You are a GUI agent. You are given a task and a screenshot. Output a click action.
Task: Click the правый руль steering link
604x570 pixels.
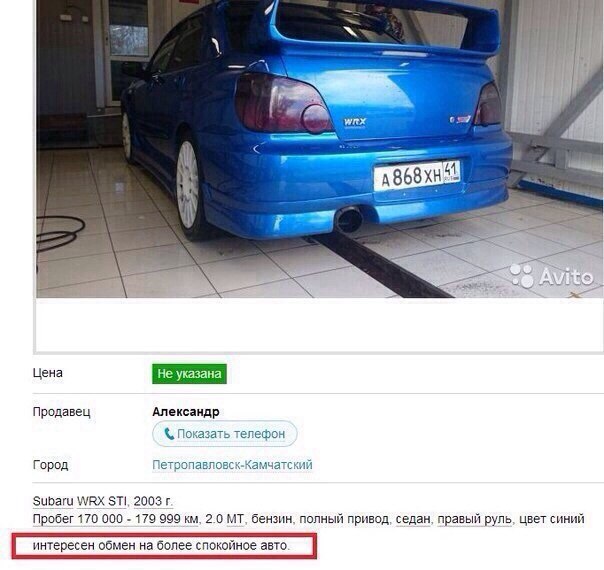click(x=475, y=520)
